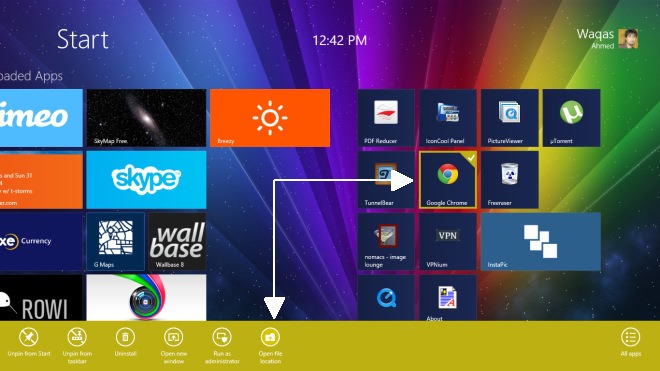Launch PDF Reducer
Viewport: 660px width, 371px height.
coord(386,118)
